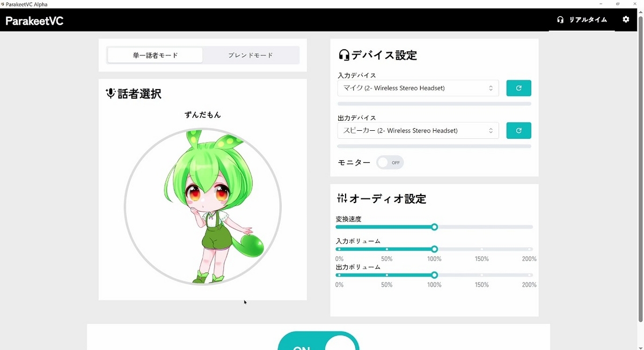Refresh the input device list

[x=519, y=88]
